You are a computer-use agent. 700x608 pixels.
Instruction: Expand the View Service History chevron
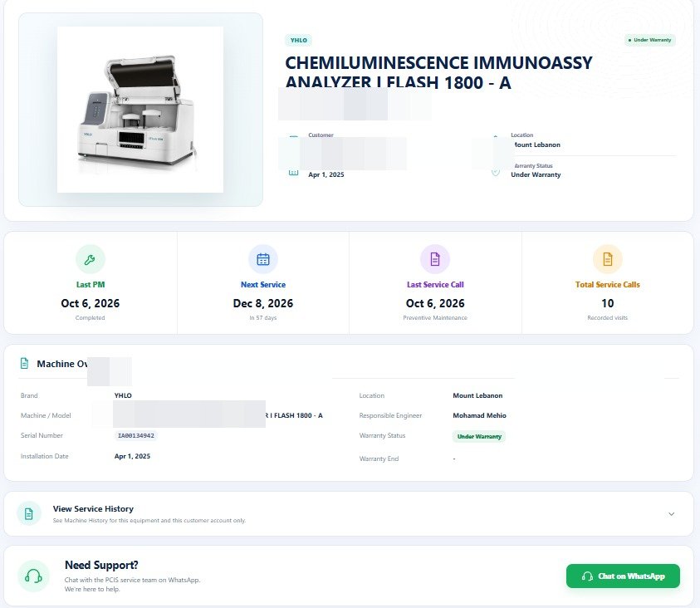(671, 514)
